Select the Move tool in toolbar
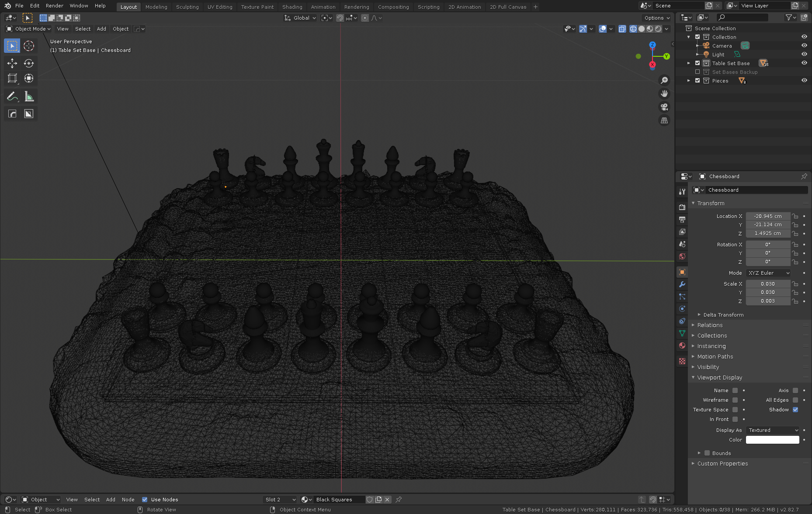Screen dimensions: 812x514 coord(12,63)
